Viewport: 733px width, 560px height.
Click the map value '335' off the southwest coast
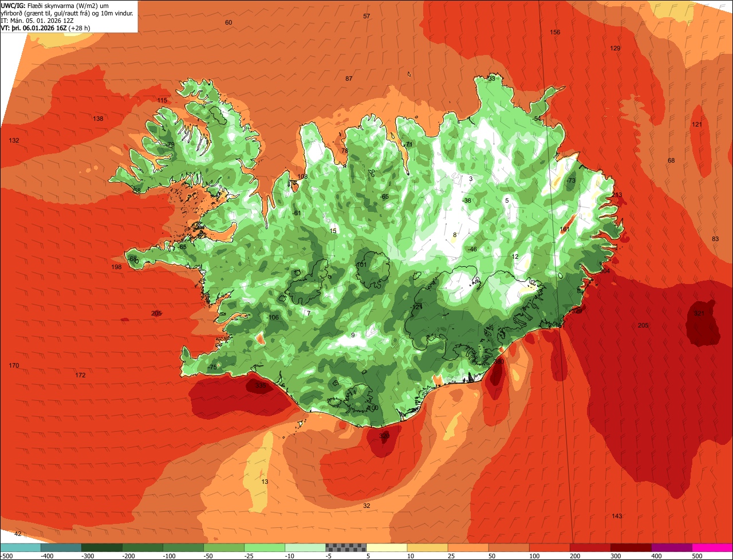tap(261, 387)
